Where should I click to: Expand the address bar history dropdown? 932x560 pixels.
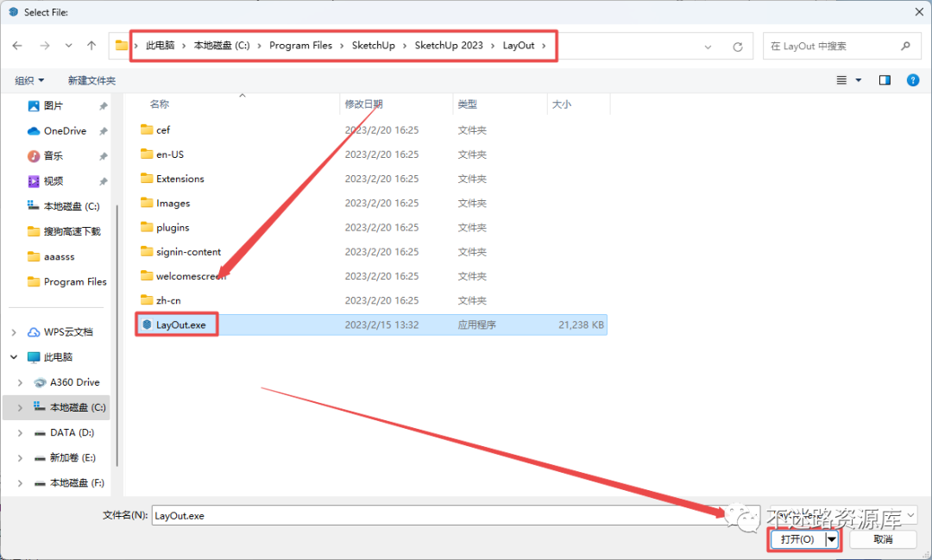708,47
